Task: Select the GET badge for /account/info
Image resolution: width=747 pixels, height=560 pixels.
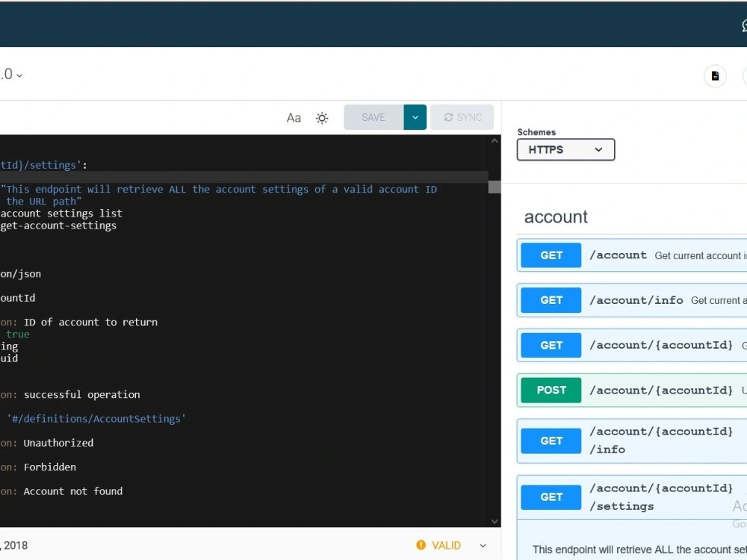Action: click(x=551, y=299)
